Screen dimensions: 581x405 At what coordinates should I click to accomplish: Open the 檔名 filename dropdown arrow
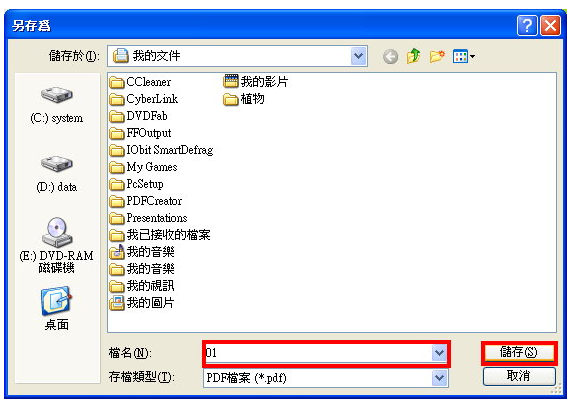click(439, 353)
